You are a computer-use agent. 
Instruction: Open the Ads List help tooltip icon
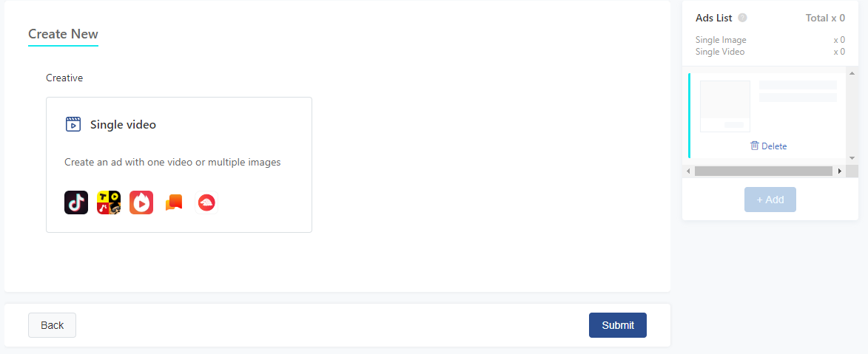[742, 18]
